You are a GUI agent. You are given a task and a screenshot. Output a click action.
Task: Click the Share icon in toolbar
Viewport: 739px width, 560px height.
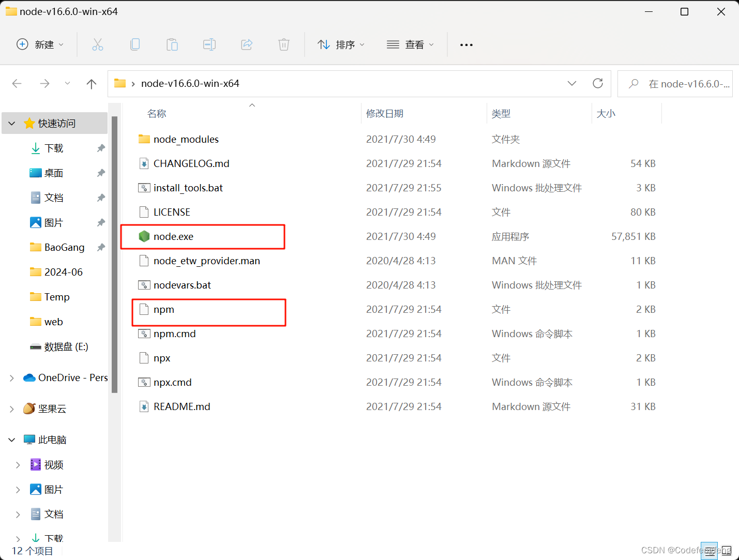247,45
